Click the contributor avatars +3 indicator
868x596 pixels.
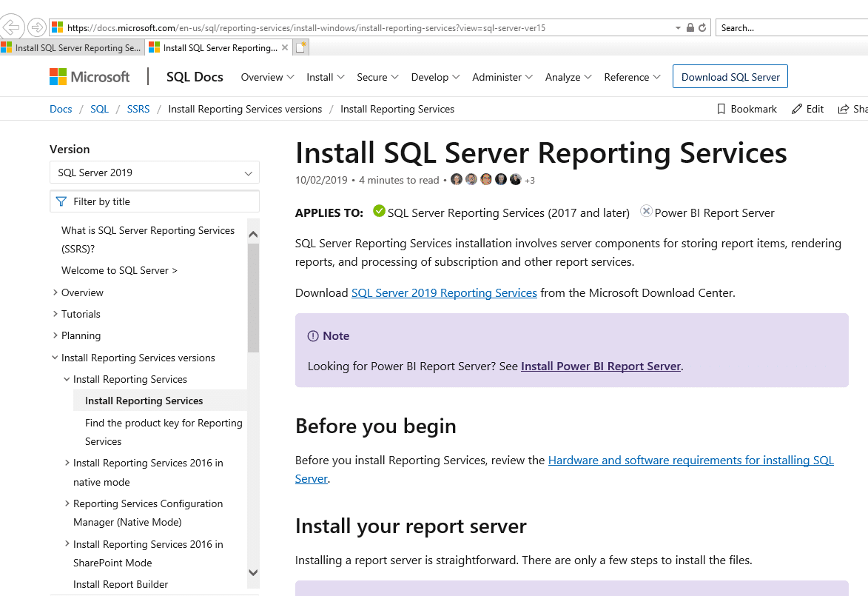coord(529,180)
